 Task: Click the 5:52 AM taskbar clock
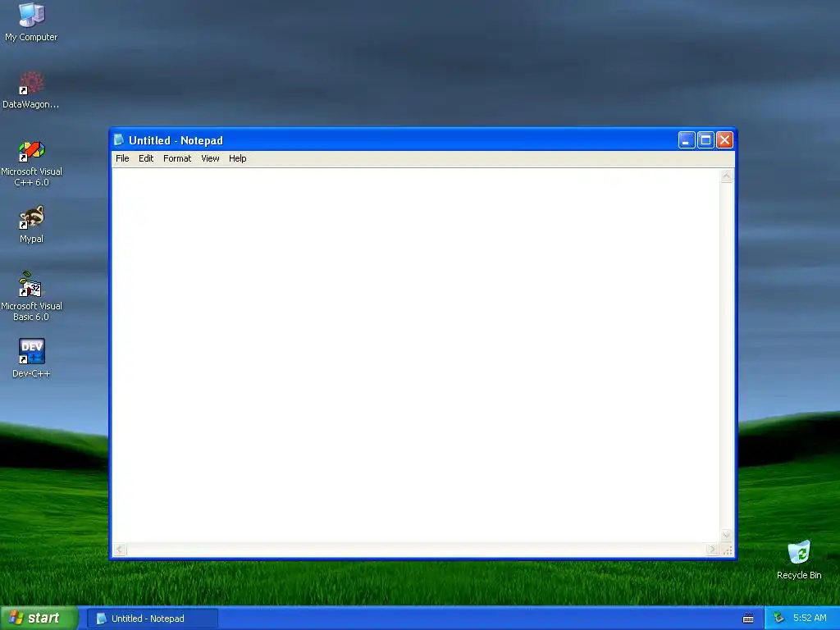(x=810, y=619)
